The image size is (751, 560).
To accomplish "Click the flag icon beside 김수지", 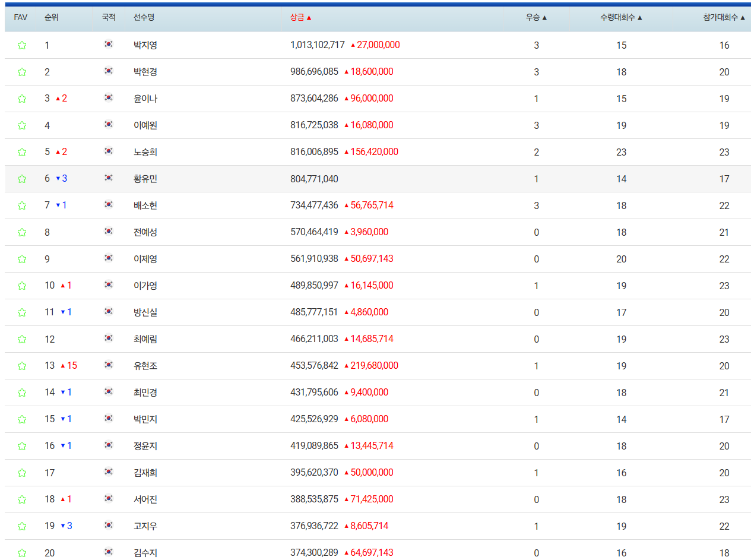I will coord(108,552).
